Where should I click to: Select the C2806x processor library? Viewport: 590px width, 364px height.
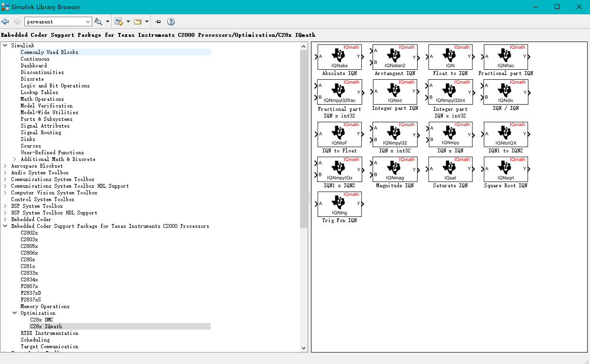pyautogui.click(x=29, y=253)
